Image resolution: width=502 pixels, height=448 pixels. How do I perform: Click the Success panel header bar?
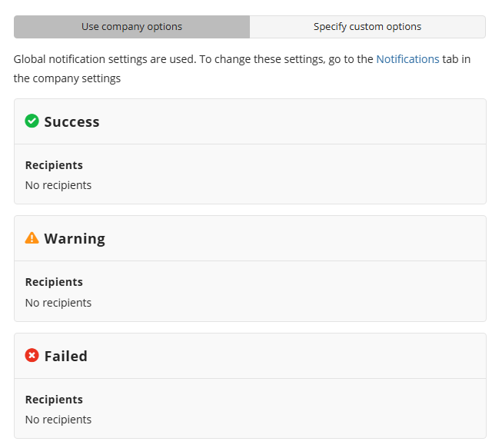pyautogui.click(x=292, y=121)
